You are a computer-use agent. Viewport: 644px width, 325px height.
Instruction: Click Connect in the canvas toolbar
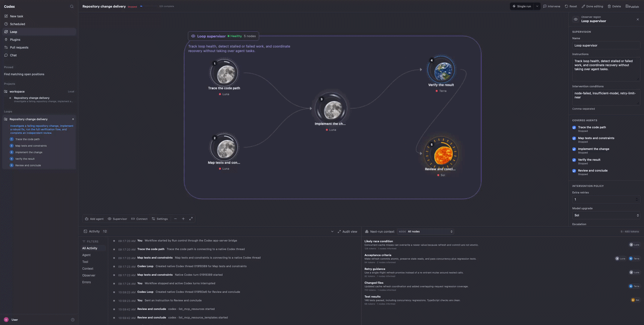pos(139,219)
